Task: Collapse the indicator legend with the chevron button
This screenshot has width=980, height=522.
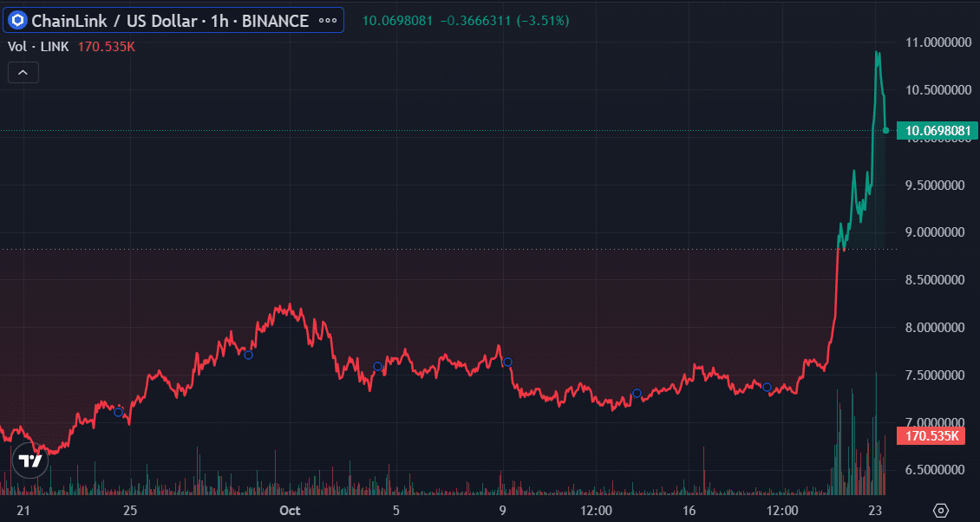Action: (x=23, y=73)
